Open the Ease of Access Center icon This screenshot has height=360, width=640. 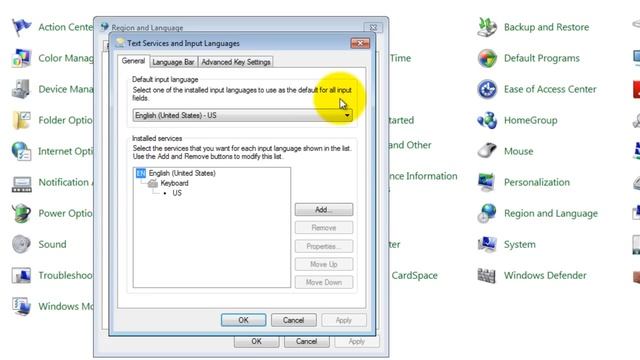click(x=487, y=89)
